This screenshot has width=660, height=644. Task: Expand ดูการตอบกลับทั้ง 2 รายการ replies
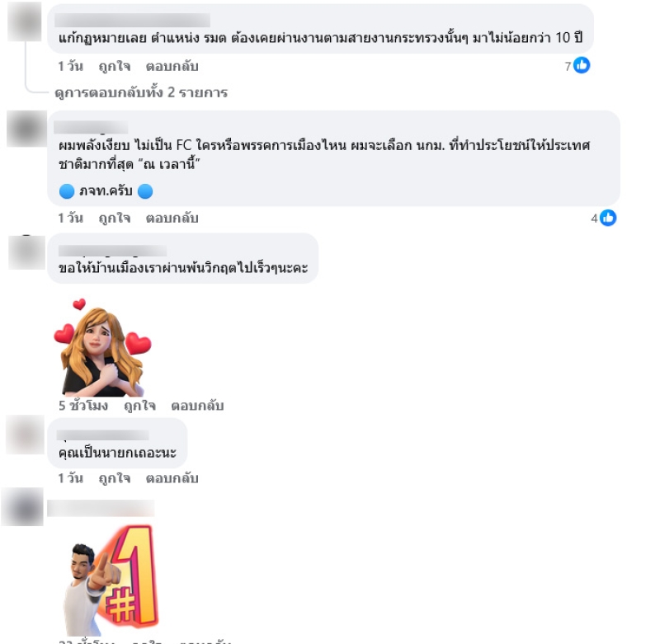coord(141,92)
